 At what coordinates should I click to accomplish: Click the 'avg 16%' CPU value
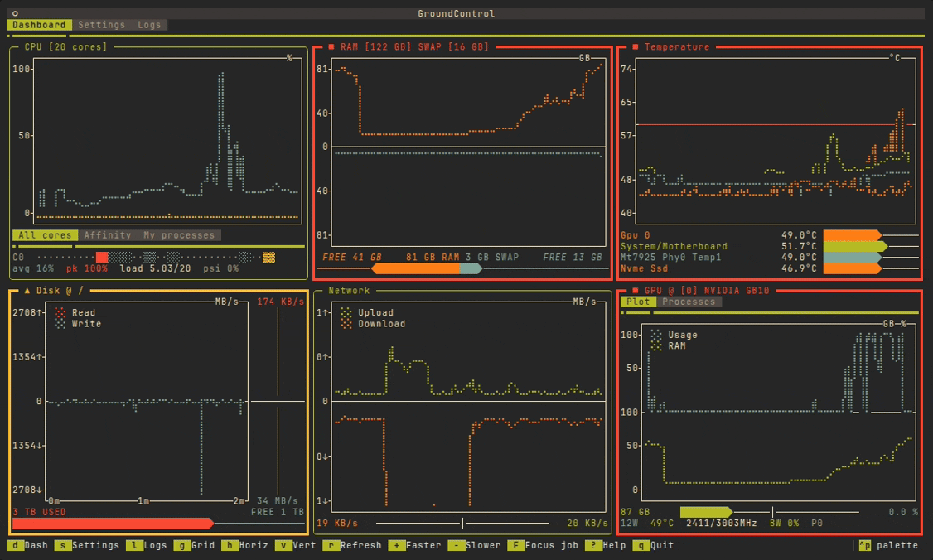[x=33, y=268]
